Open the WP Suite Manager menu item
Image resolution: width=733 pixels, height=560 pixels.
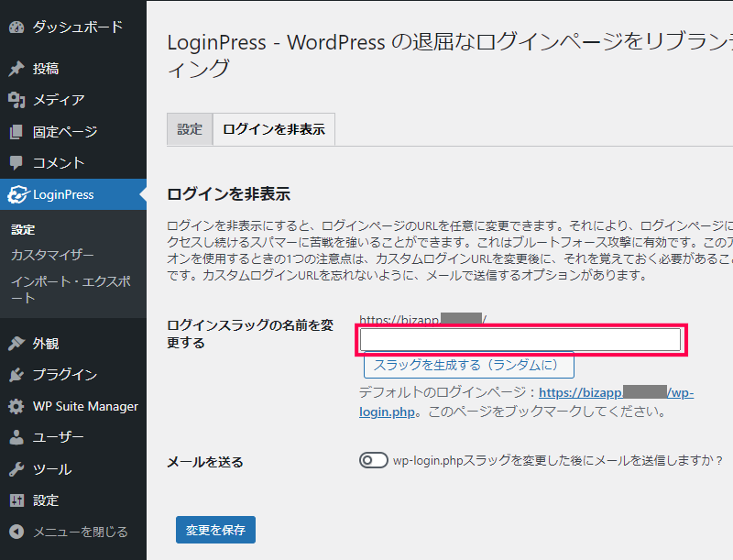73,406
